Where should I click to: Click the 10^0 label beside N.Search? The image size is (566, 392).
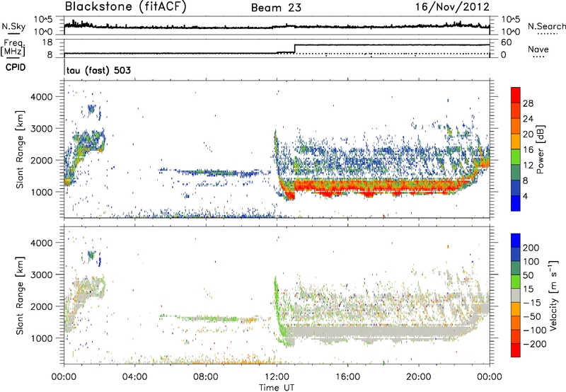[x=510, y=31]
